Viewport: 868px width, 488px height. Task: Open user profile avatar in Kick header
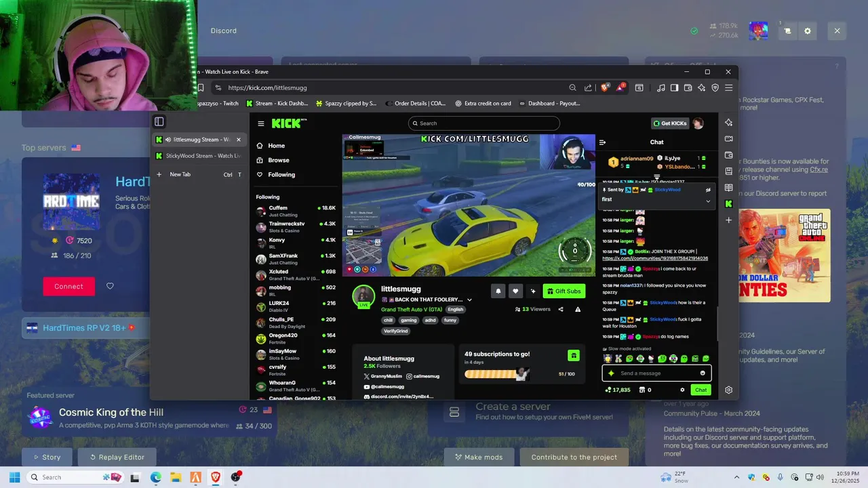698,123
